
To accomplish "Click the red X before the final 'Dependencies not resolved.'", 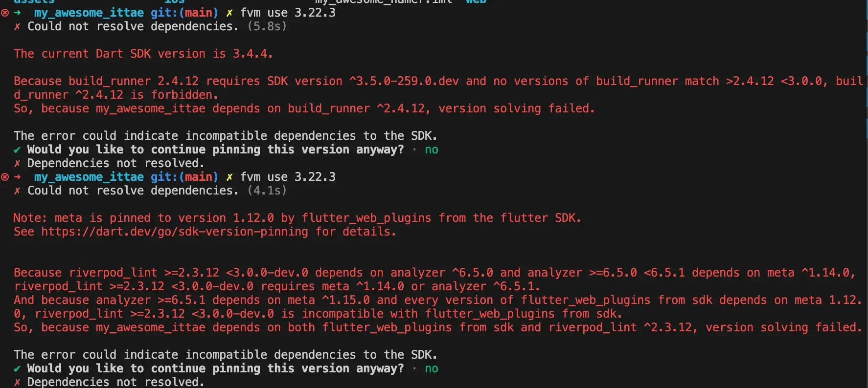I will pyautogui.click(x=17, y=383).
